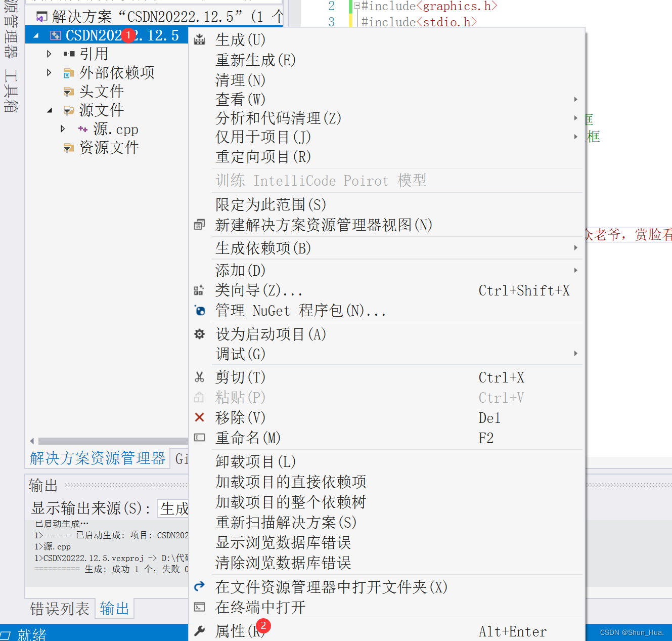Viewport: 672px width, 641px height.
Task: Click the terminal icon beside 在终端中打开
Action: tap(200, 607)
